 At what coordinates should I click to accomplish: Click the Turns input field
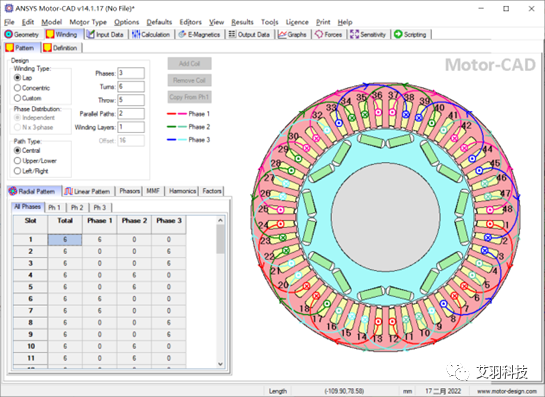click(131, 87)
